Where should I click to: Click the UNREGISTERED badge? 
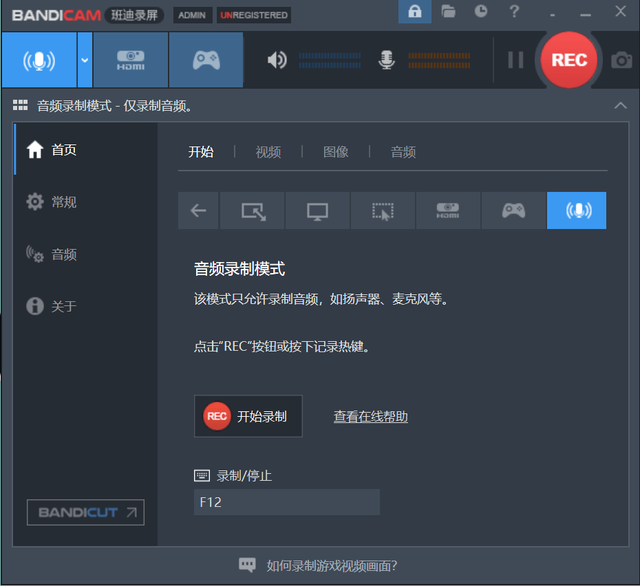pos(254,15)
